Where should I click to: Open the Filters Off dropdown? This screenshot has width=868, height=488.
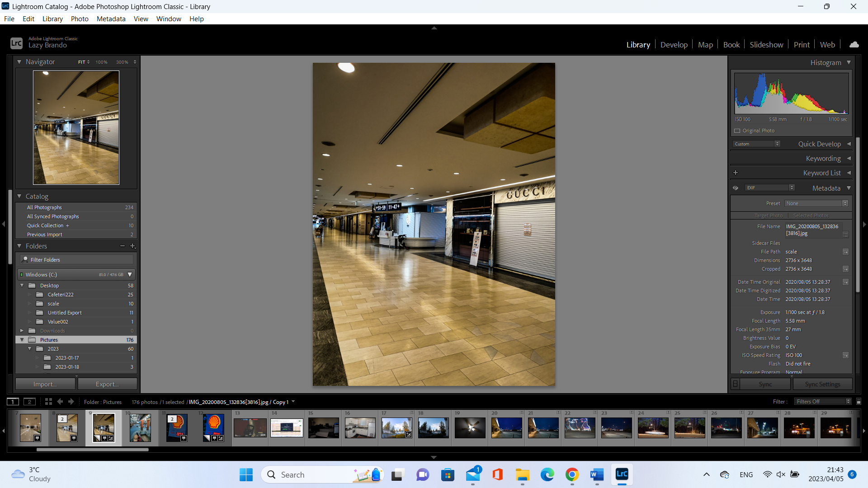tap(823, 402)
